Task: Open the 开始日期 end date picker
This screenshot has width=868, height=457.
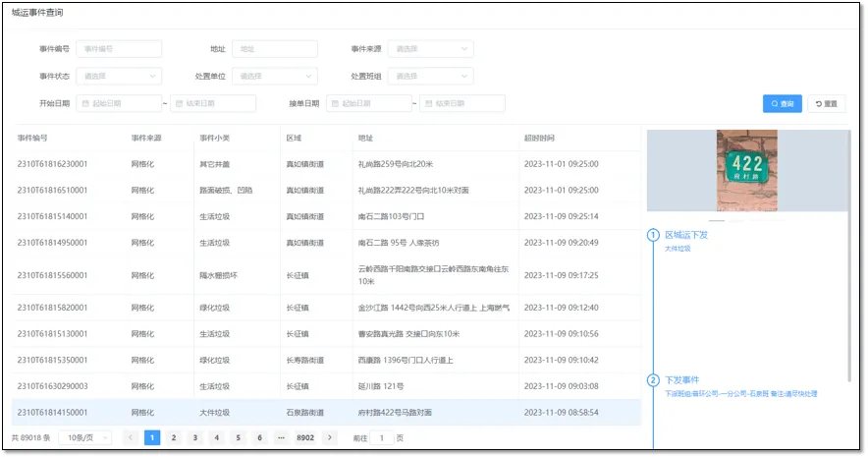Action: pos(213,103)
